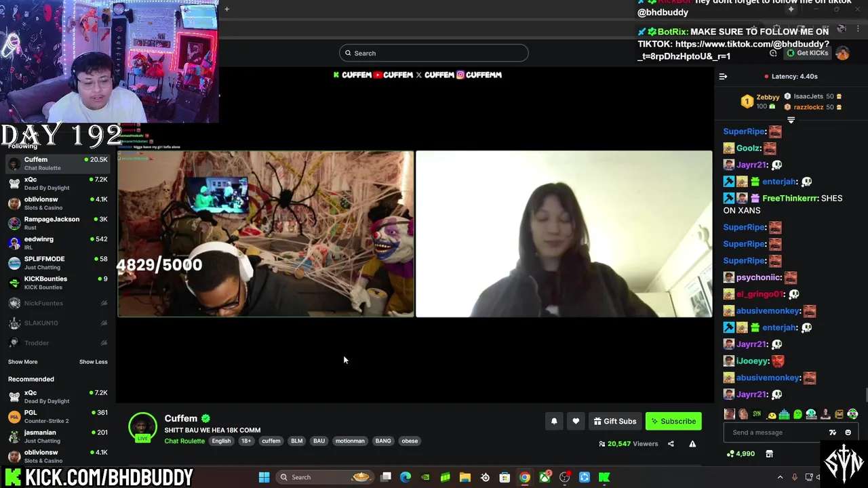Open OBS Studio from taskbar
The image size is (868, 488).
[564, 477]
